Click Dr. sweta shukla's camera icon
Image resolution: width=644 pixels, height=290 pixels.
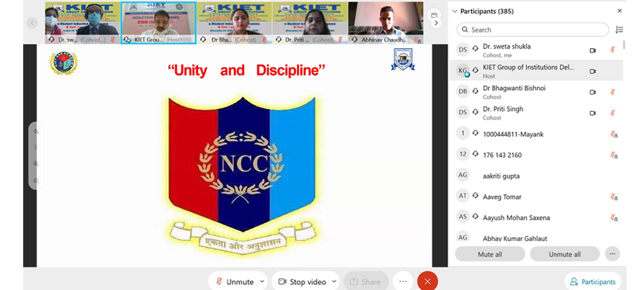pyautogui.click(x=592, y=50)
